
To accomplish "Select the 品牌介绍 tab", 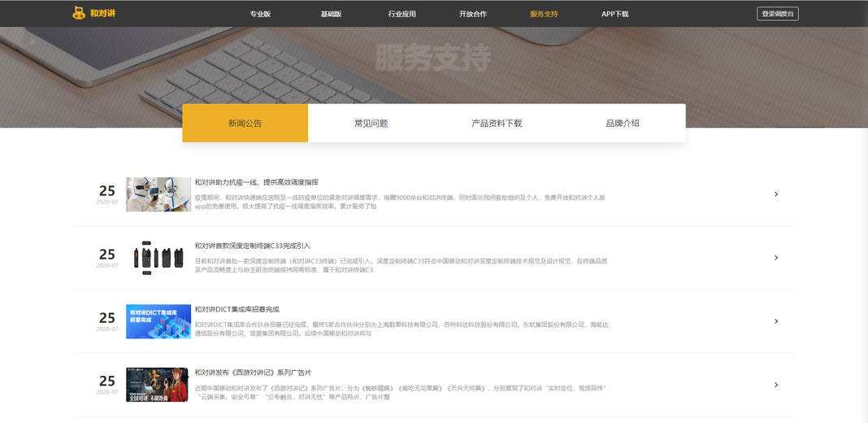I will click(x=623, y=123).
